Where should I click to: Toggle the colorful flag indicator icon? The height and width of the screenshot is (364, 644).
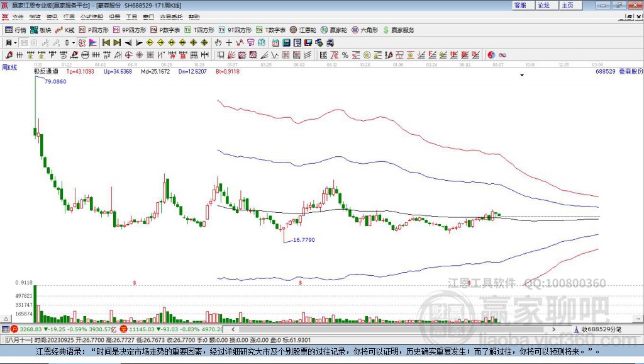[93, 42]
